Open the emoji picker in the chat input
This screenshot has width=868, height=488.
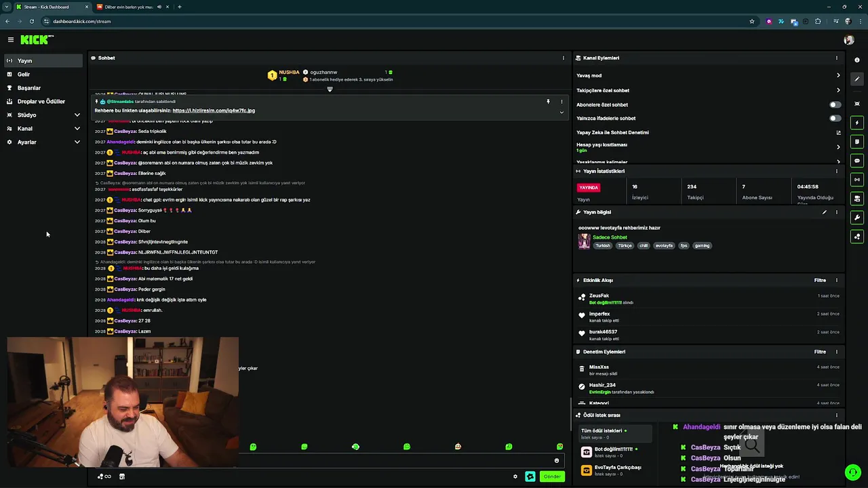point(557,461)
